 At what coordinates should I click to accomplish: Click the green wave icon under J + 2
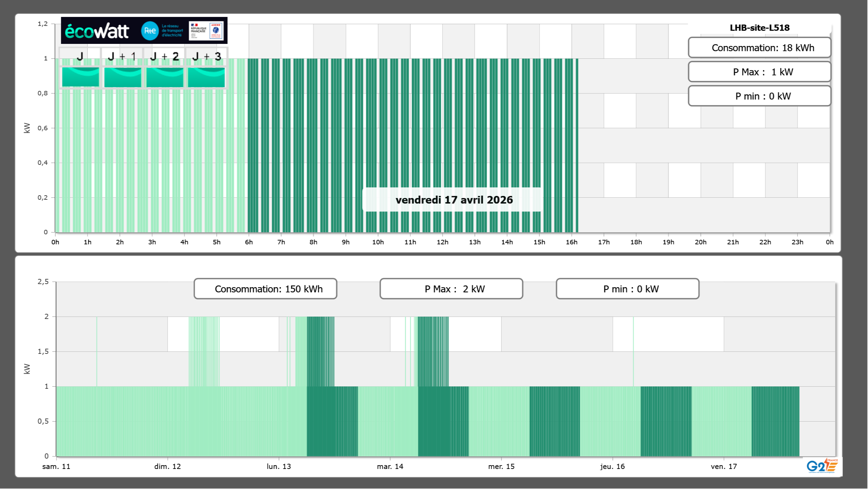(165, 77)
